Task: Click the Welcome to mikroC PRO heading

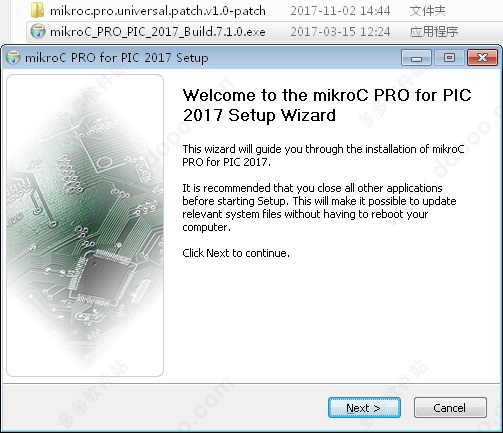Action: (x=327, y=105)
